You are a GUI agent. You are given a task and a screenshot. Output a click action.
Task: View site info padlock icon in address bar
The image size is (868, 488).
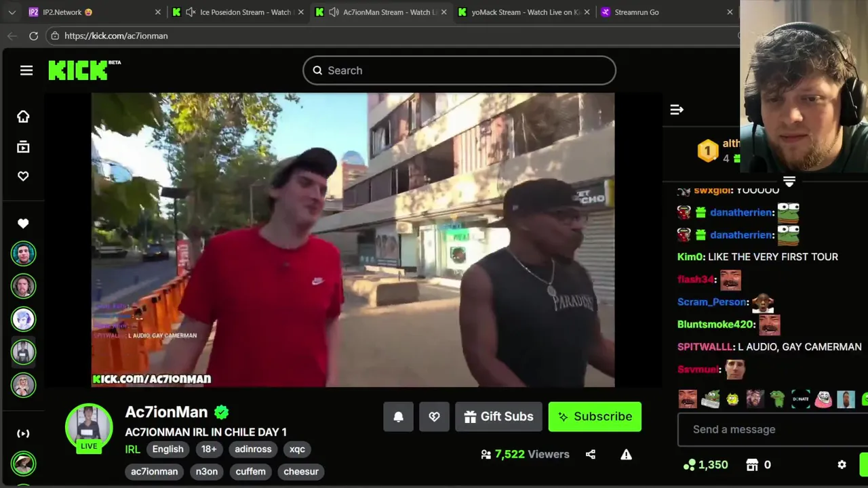point(55,36)
